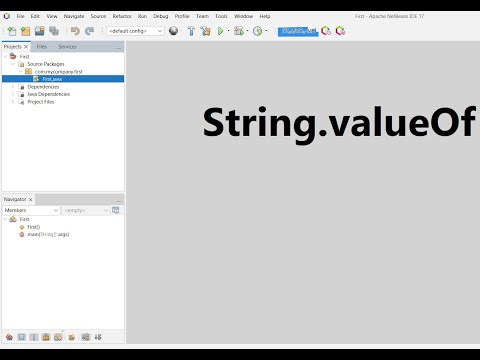
Task: Open dropdown arrow next to Profile button
Action: click(266, 31)
